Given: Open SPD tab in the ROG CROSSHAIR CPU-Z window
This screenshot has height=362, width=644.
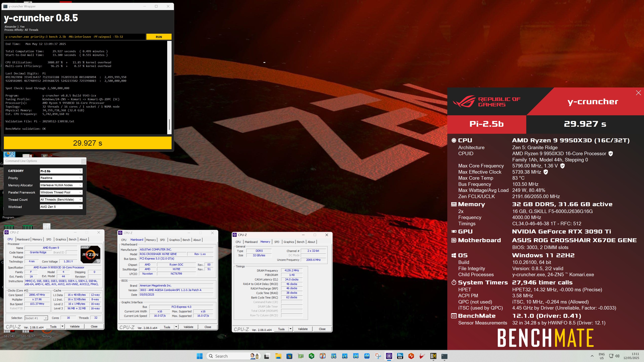Looking at the screenshot, I should (x=162, y=240).
